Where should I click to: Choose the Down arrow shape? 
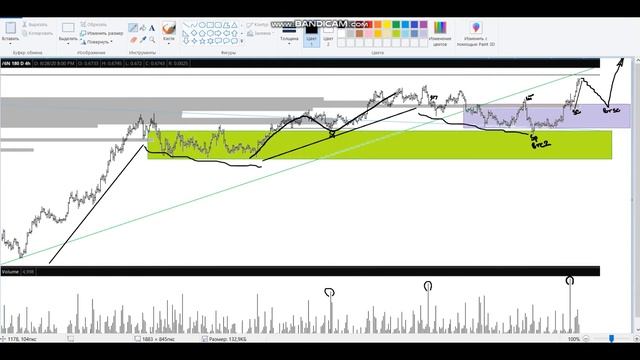[x=186, y=41]
